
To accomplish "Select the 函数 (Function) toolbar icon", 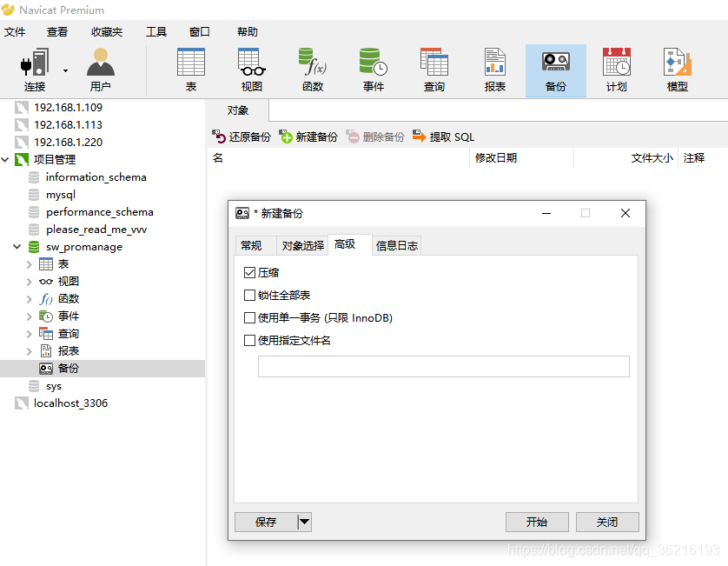I will tap(313, 70).
